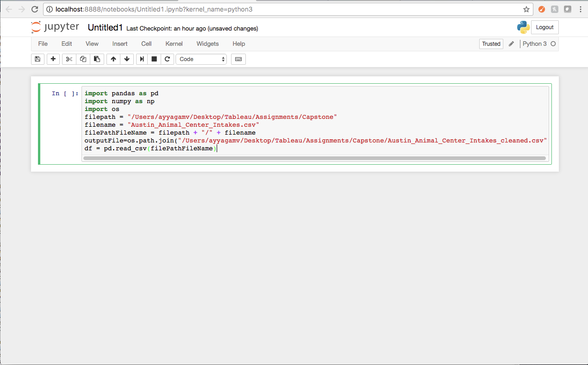Copy selected cells icon
This screenshot has height=365, width=588.
[x=83, y=59]
